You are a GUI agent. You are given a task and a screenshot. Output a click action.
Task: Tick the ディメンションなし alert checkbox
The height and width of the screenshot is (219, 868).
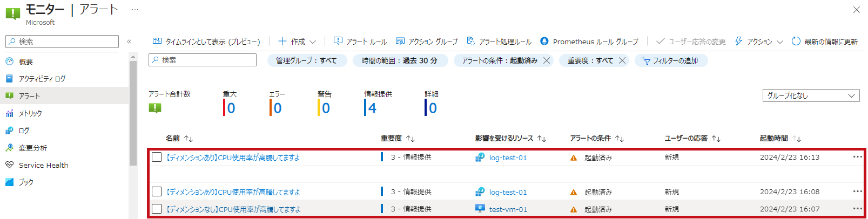click(157, 209)
